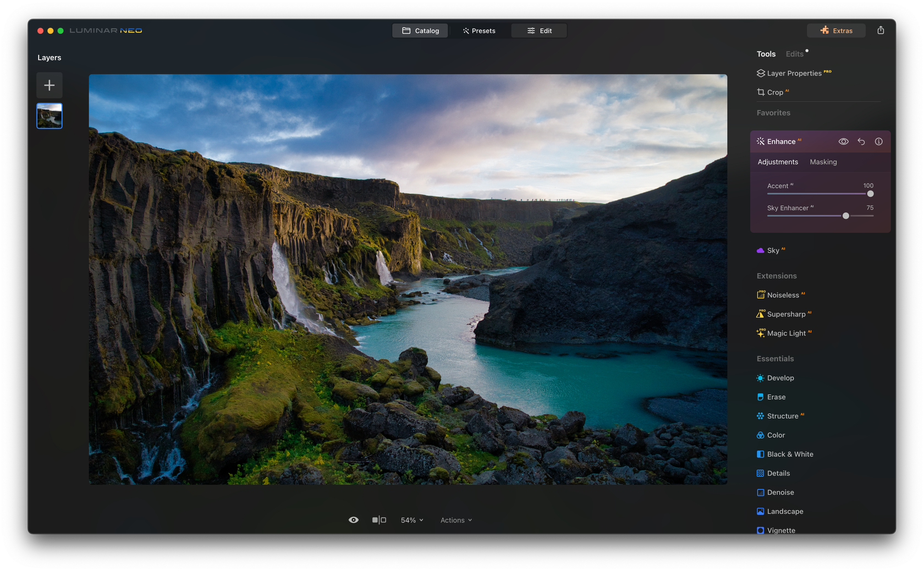Viewport: 924px width, 571px height.
Task: Select the Supersharp extension
Action: point(785,314)
